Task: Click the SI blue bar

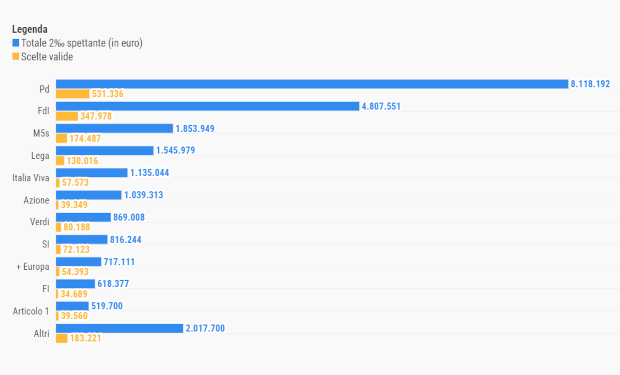Action: pyautogui.click(x=81, y=239)
